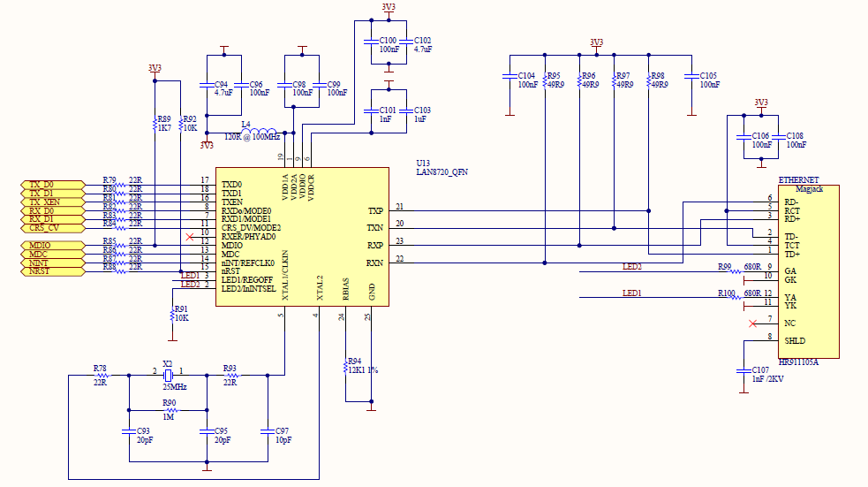Click the 'SHLD' pin label on Magjack
868x487 pixels.
[795, 341]
